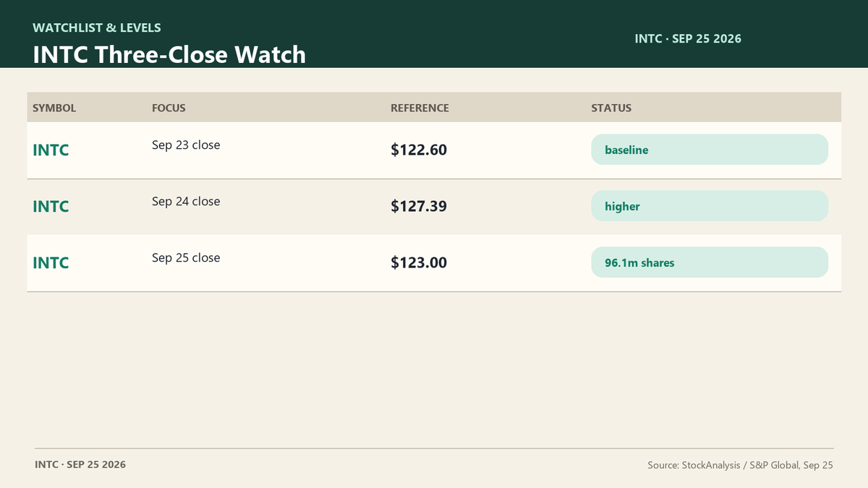Viewport: 868px width, 488px height.
Task: Select INTC symbol in Sep 23 row
Action: (51, 150)
